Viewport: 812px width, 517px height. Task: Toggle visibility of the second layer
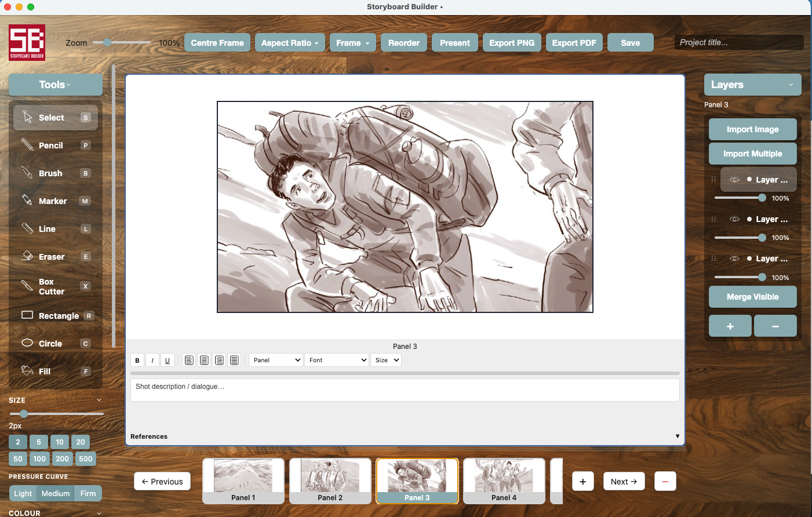tap(734, 219)
